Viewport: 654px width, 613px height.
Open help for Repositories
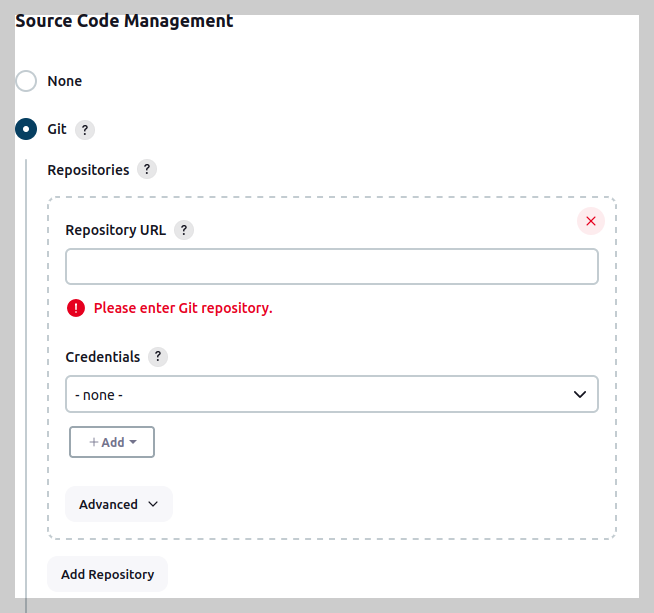click(x=147, y=169)
